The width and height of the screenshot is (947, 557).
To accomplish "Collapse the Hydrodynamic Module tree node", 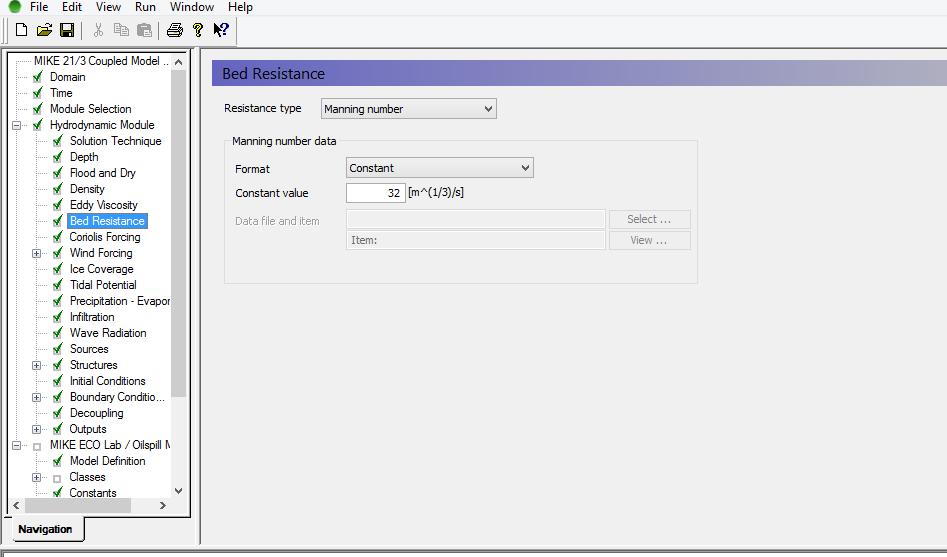I will pos(17,125).
